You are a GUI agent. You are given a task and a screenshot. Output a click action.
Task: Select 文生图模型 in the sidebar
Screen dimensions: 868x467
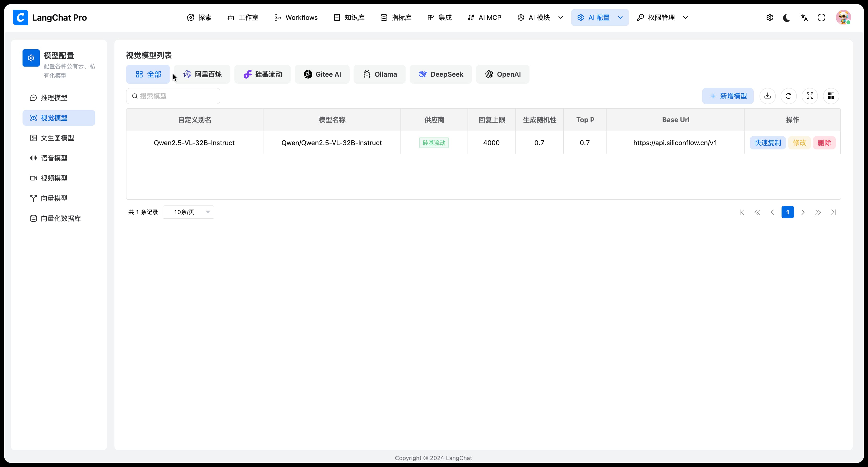click(59, 138)
